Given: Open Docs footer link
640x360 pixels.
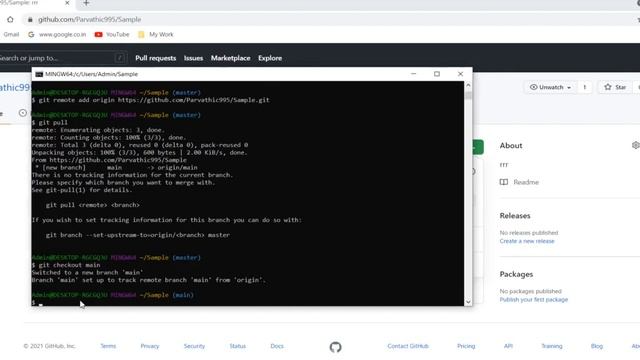Looking at the screenshot, I should click(277, 346).
